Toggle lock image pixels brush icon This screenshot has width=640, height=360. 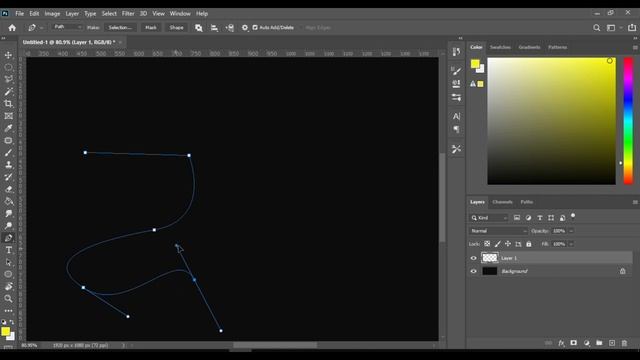(x=498, y=244)
